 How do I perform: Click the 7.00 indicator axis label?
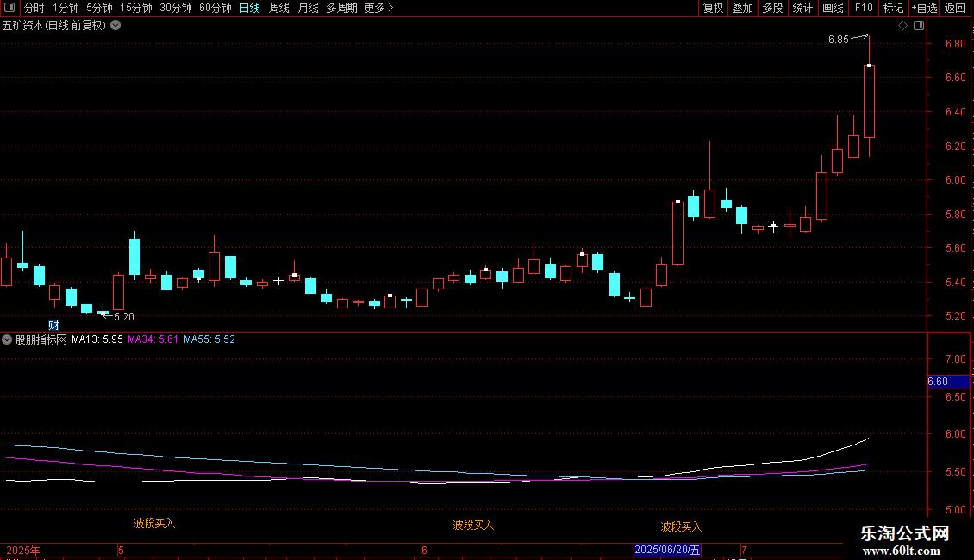(x=955, y=359)
